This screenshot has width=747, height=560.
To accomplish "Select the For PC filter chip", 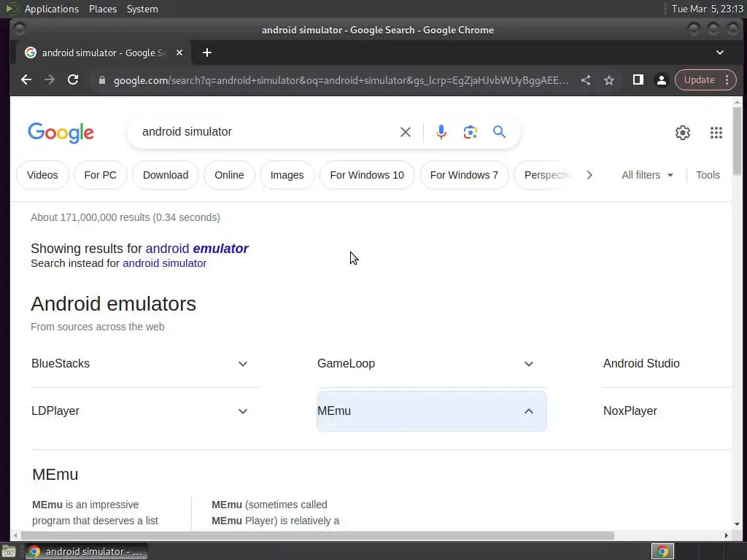I will 101,175.
